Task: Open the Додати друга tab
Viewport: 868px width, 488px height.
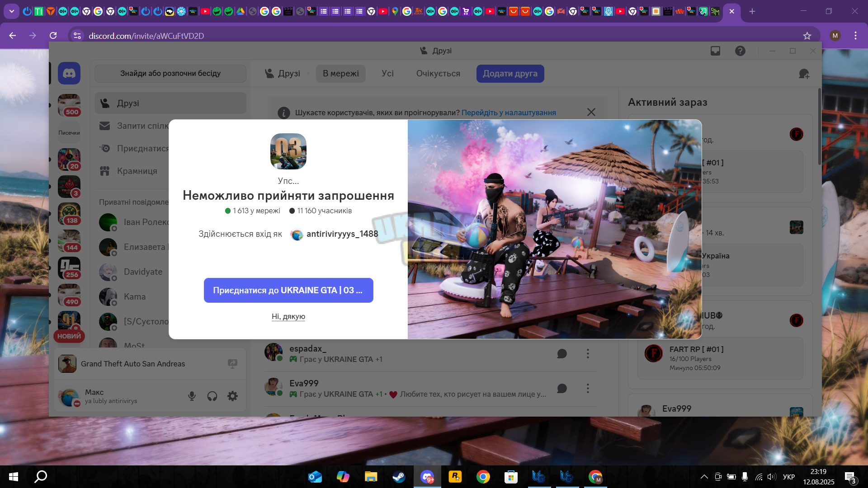Action: (x=510, y=74)
